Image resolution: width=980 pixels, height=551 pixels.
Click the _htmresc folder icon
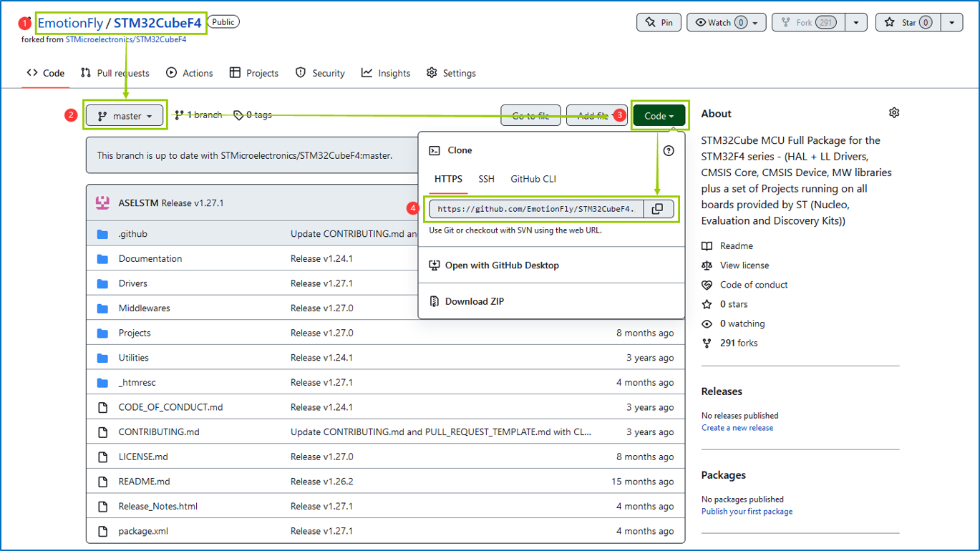(x=102, y=382)
